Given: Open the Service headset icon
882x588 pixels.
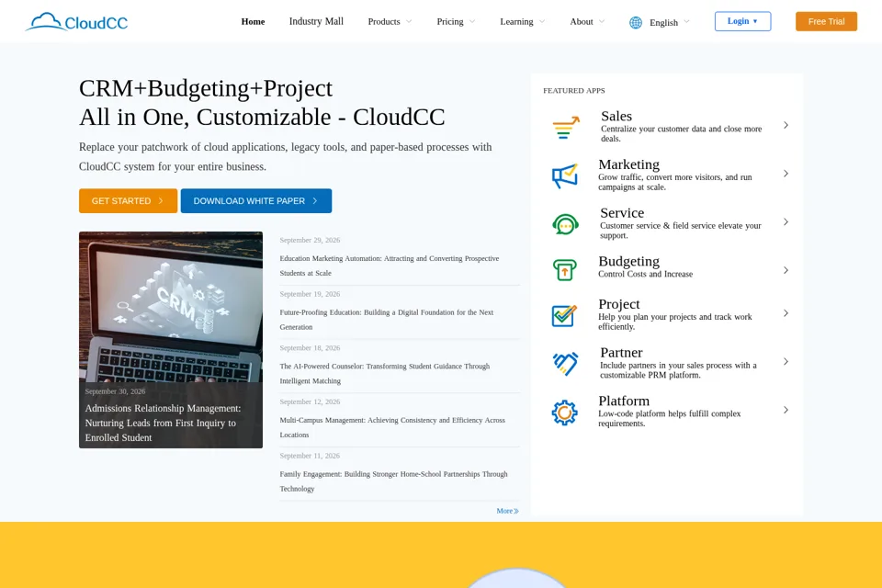Looking at the screenshot, I should [x=565, y=224].
